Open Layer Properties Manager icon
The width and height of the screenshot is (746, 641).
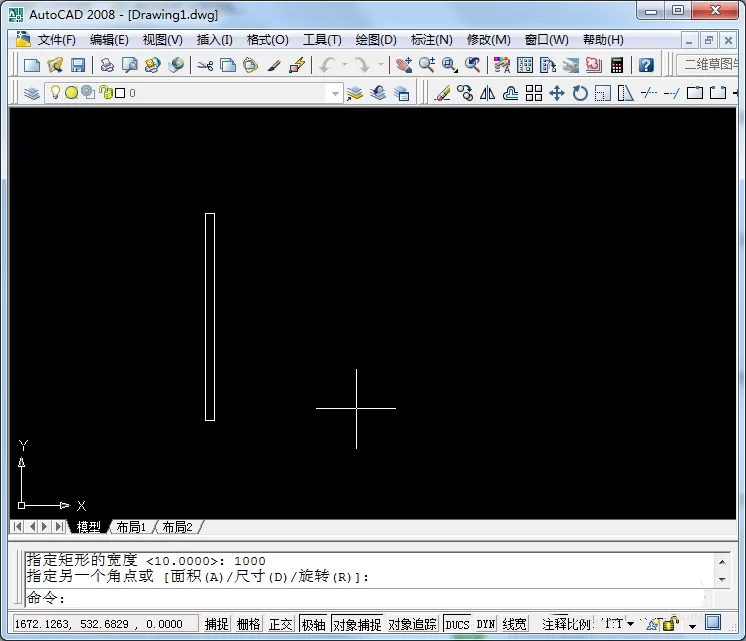[31, 93]
